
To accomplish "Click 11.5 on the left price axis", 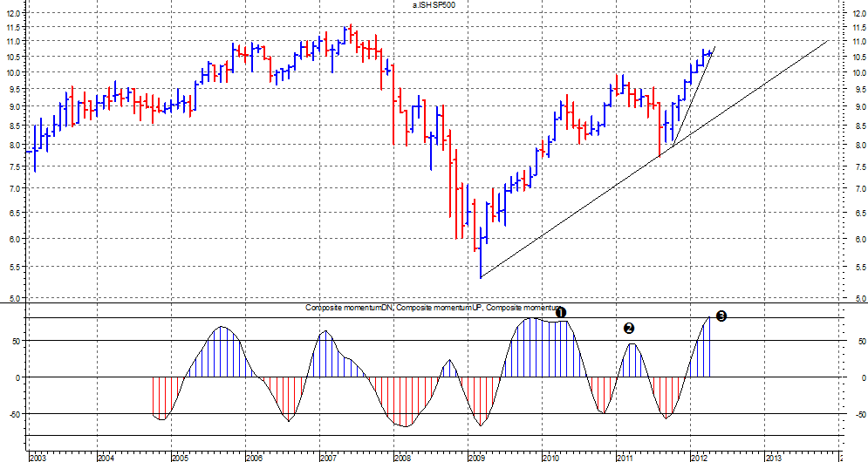I will point(14,27).
